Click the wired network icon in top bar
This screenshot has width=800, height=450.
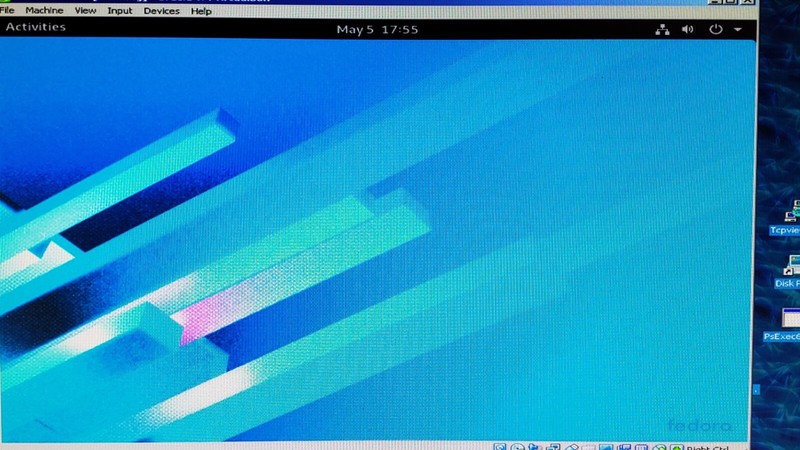(x=662, y=30)
